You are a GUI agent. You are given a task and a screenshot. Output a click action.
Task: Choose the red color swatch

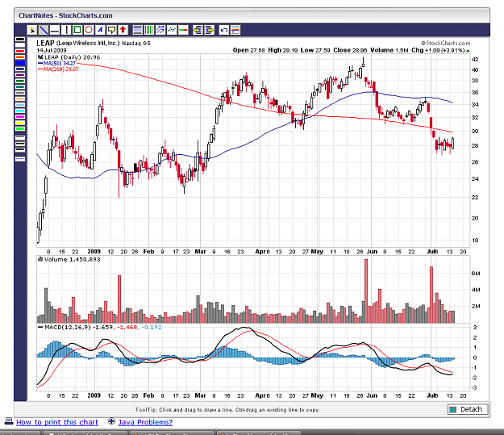[x=20, y=51]
